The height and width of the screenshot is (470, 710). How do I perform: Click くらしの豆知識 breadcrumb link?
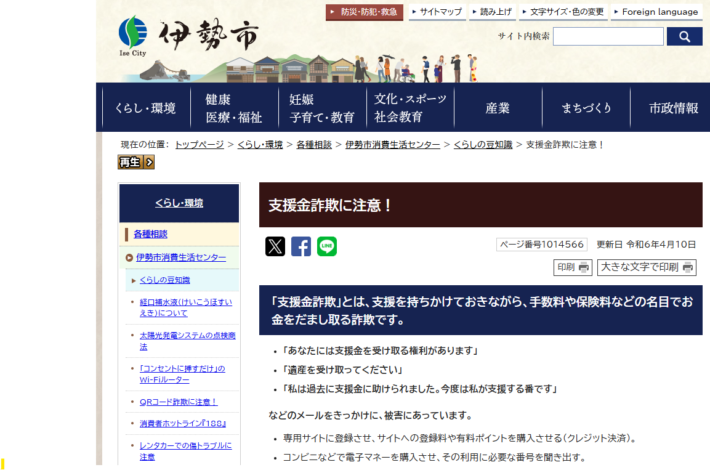coord(483,144)
